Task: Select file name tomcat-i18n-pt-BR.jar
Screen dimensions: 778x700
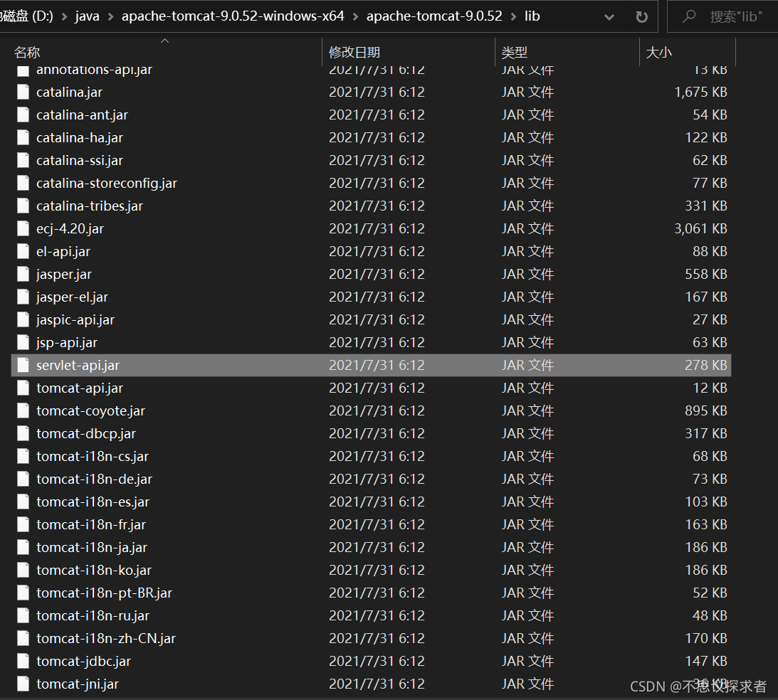Action: coord(104,593)
